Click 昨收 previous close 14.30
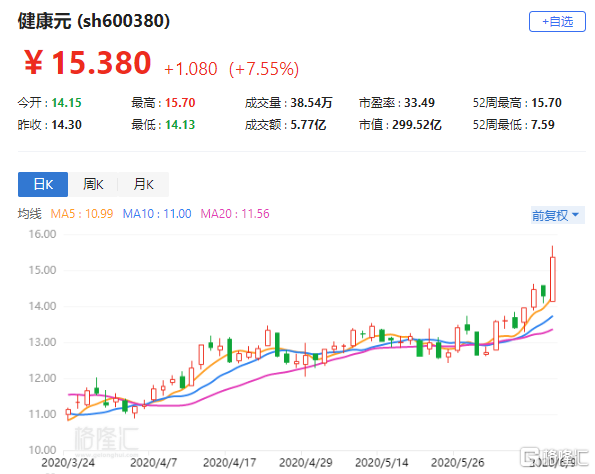 click(x=66, y=125)
